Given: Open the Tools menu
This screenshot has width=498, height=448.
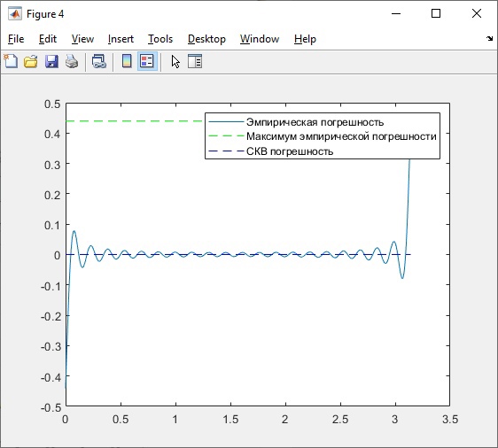Looking at the screenshot, I should click(x=160, y=39).
